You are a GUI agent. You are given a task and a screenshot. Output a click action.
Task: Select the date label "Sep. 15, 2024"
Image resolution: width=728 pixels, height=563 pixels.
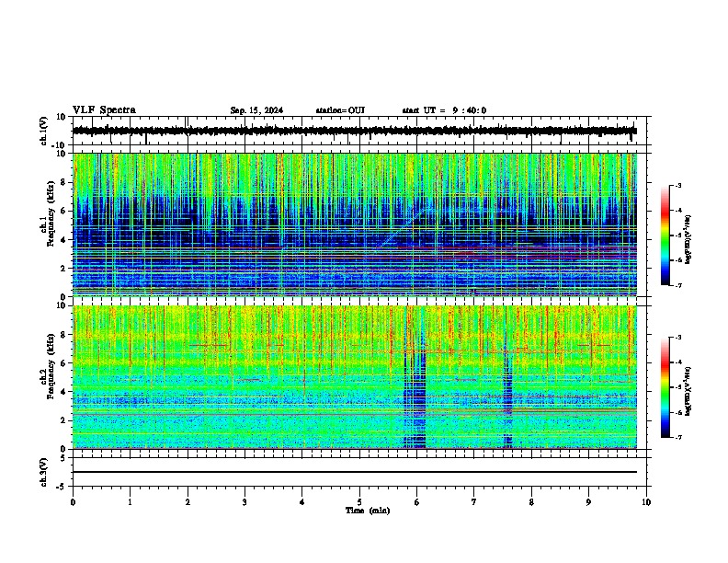pos(256,110)
